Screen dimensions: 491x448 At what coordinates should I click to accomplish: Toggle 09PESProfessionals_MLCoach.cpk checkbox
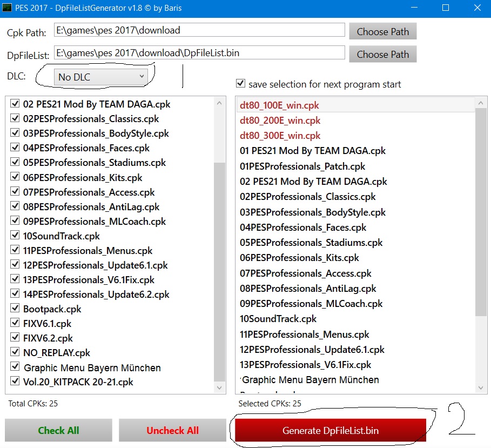click(x=15, y=220)
